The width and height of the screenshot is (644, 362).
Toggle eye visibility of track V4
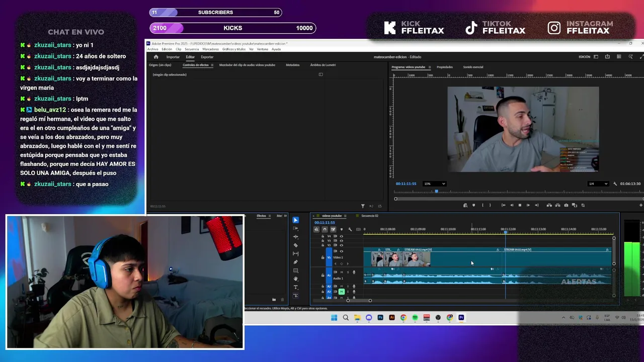tap(342, 236)
